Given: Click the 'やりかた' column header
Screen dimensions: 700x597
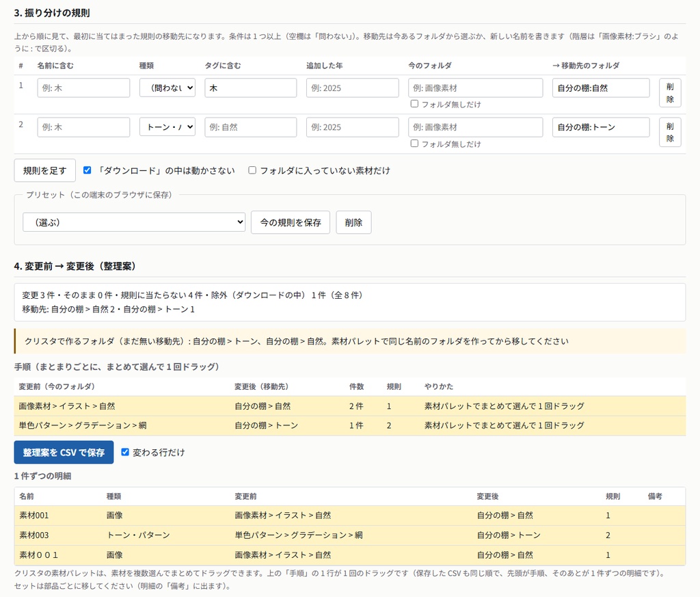Looking at the screenshot, I should pos(438,386).
